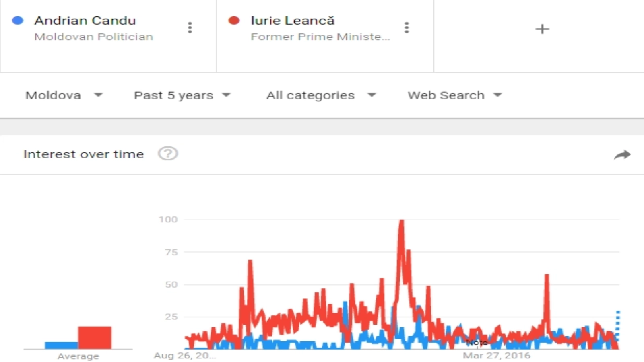The width and height of the screenshot is (644, 362).
Task: Expand the Past 5 years time range
Action: (182, 95)
